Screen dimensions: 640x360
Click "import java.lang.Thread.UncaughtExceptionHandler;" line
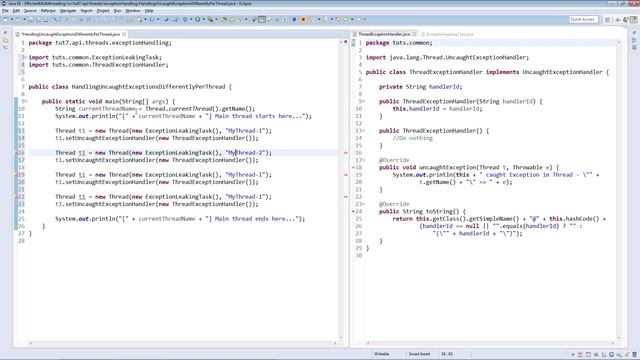coord(447,58)
